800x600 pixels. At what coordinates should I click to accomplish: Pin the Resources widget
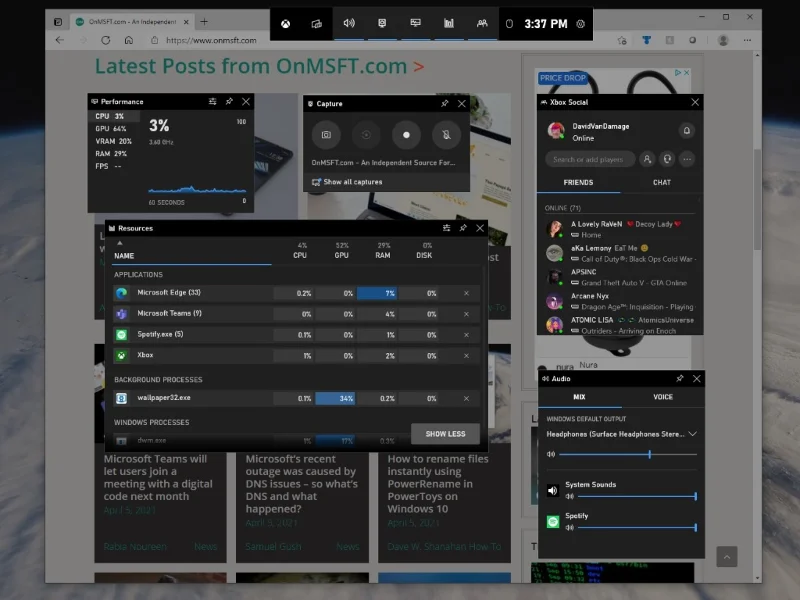463,228
